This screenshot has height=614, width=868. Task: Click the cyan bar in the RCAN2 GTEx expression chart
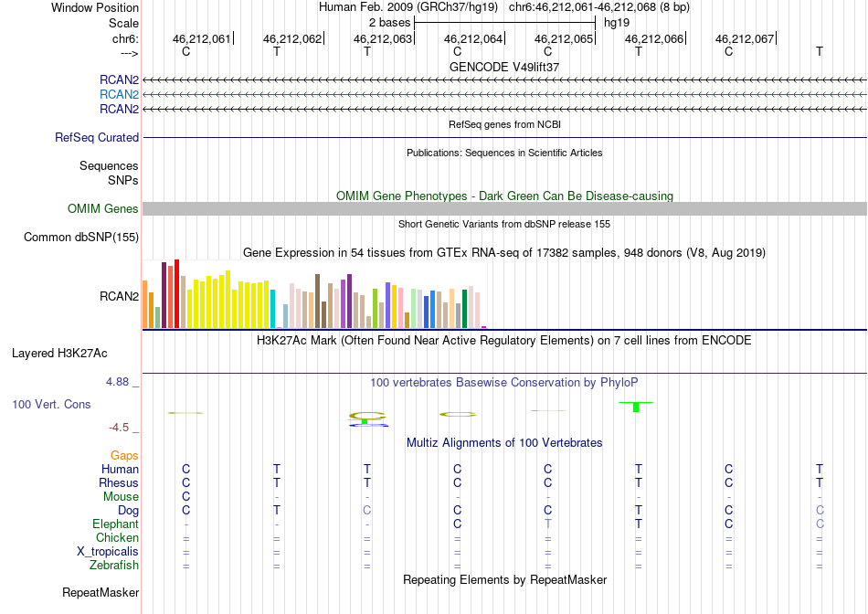(x=273, y=309)
